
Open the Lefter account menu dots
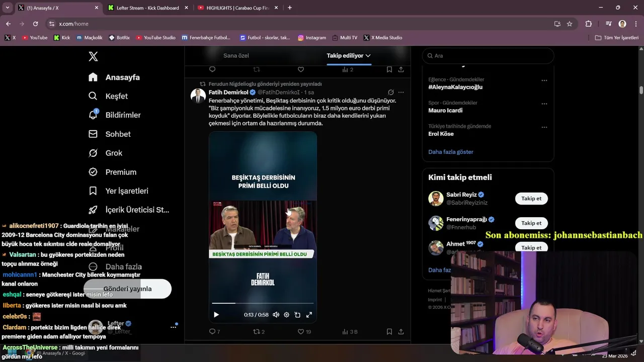173,327
